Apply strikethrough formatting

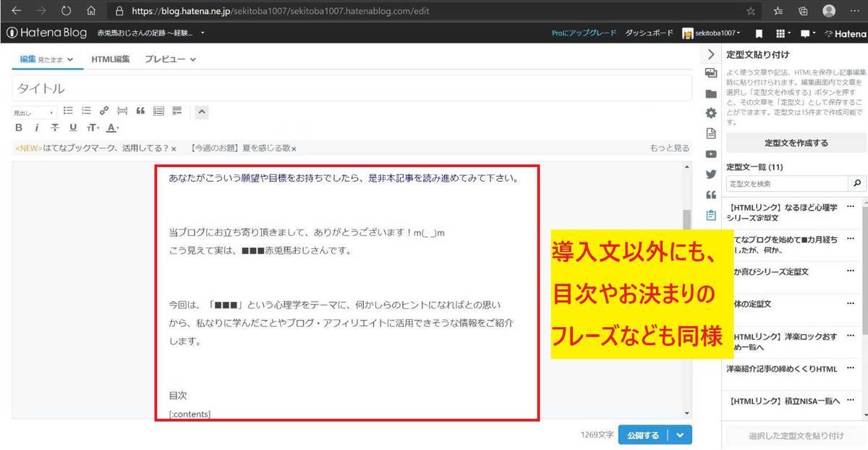(55, 128)
